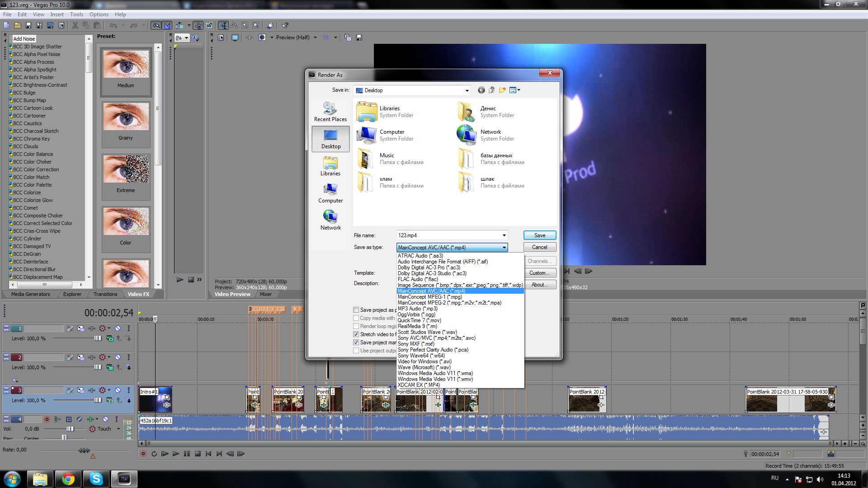This screenshot has height=488, width=868.
Task: Click Loop Playback icon in transport bar
Action: coord(154,454)
